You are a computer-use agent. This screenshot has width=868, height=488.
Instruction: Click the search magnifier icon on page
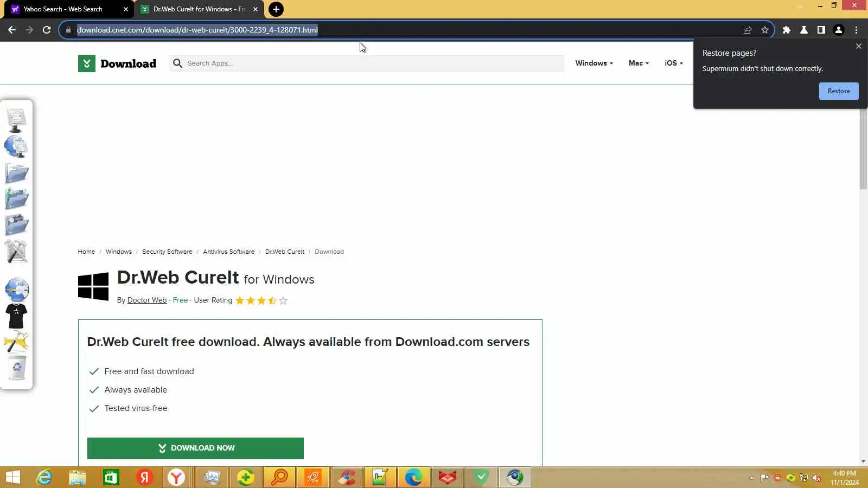click(x=177, y=63)
